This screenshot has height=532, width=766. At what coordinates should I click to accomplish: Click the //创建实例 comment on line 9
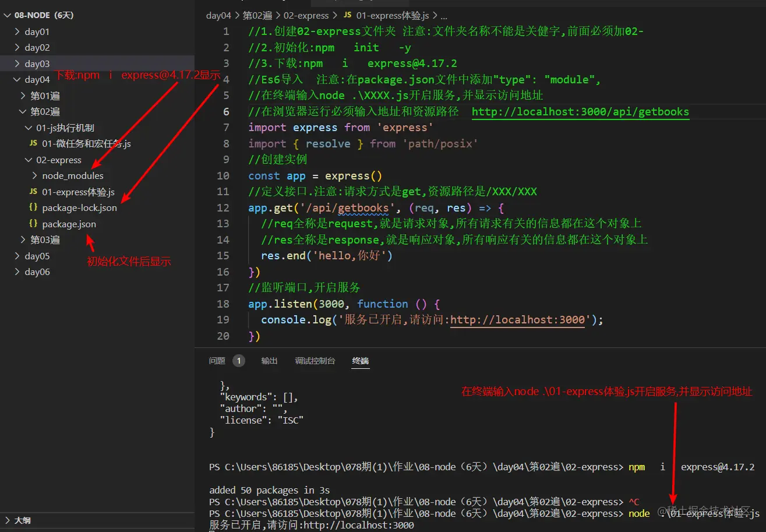pos(278,160)
